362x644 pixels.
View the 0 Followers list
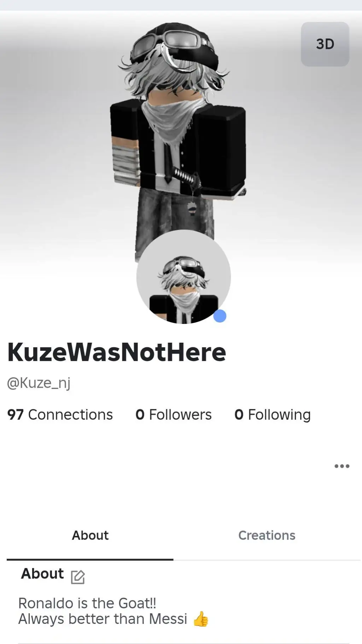[x=174, y=414]
